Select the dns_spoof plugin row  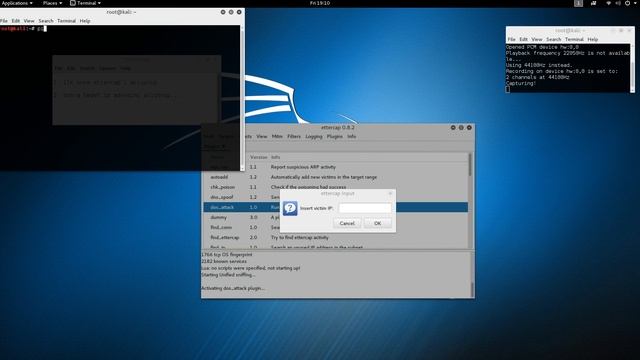point(336,197)
